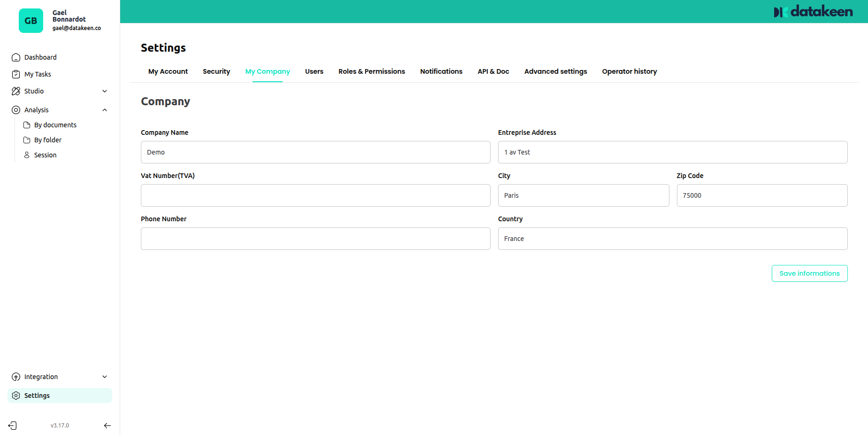Viewport: 868px width, 435px height.
Task: Click the logout icon
Action: coord(13,426)
